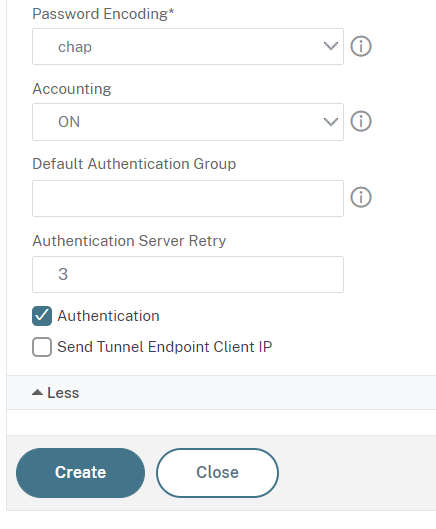Click the chevron arrow in Accounting box
The height and width of the screenshot is (529, 436).
click(330, 122)
